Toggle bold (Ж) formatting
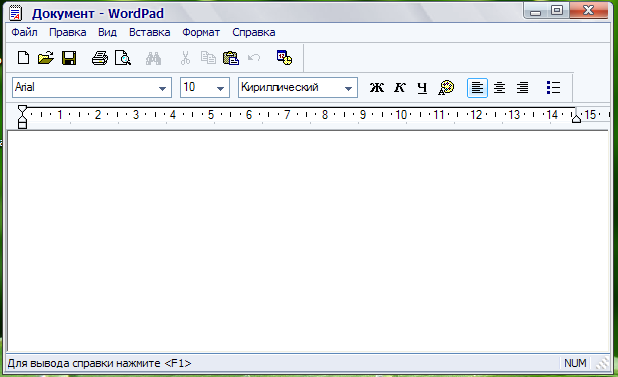Image resolution: width=618 pixels, height=377 pixels. (x=377, y=87)
